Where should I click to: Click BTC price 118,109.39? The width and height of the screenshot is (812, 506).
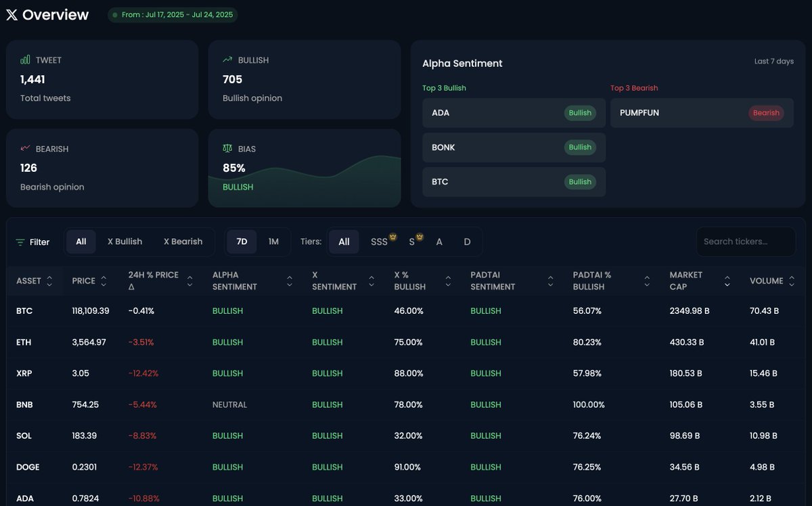coord(91,311)
